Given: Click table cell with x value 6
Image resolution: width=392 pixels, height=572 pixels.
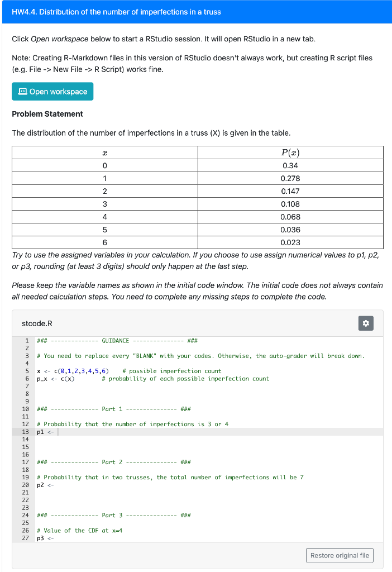Looking at the screenshot, I should (x=104, y=242).
